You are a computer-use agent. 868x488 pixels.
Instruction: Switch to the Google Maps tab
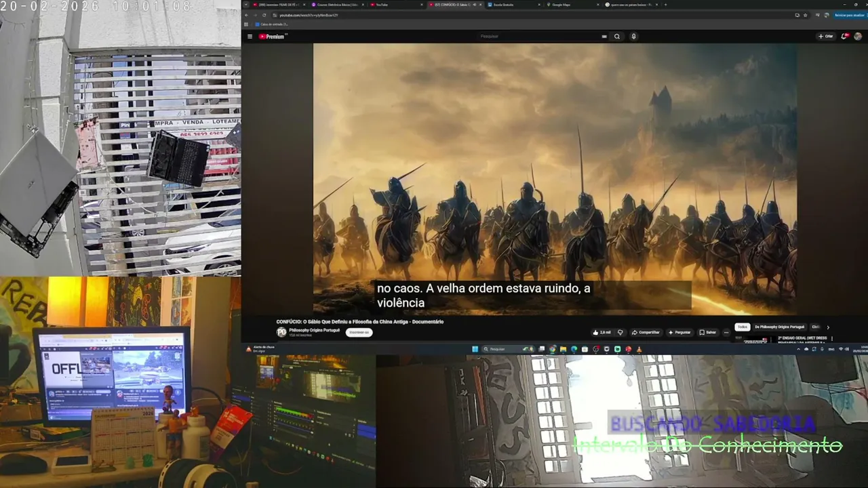(572, 5)
